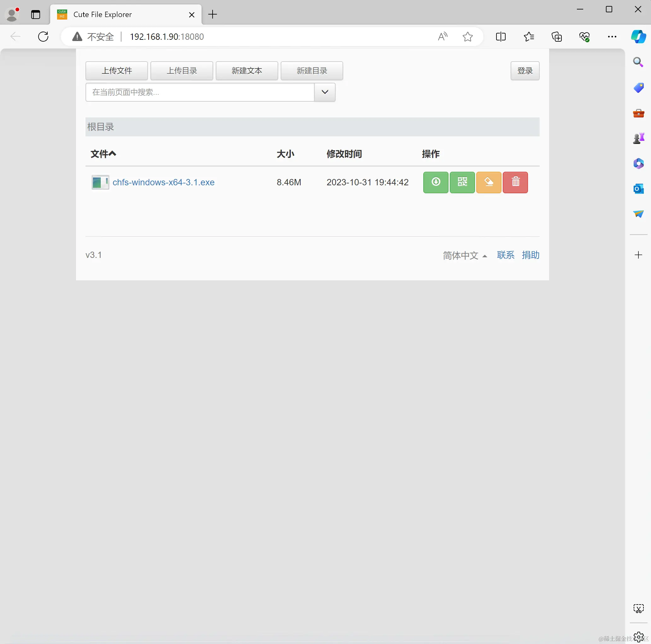Open a new browser tab
The image size is (651, 644).
213,15
